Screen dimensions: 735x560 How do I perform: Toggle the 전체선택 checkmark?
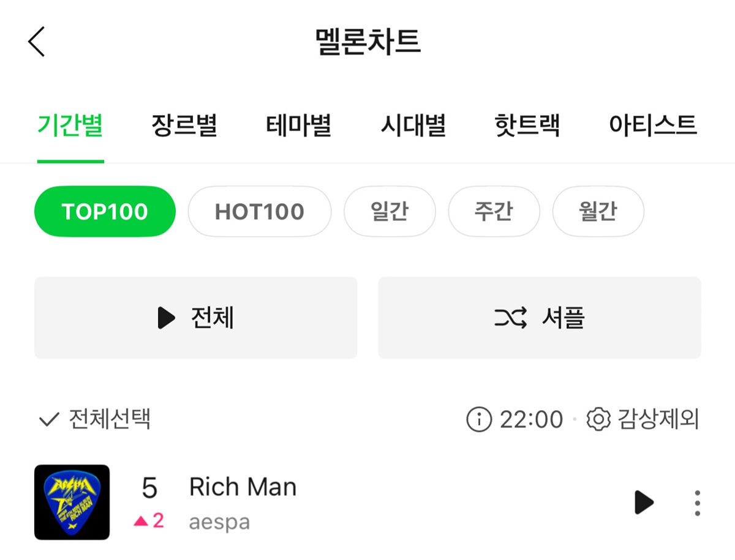(48, 420)
